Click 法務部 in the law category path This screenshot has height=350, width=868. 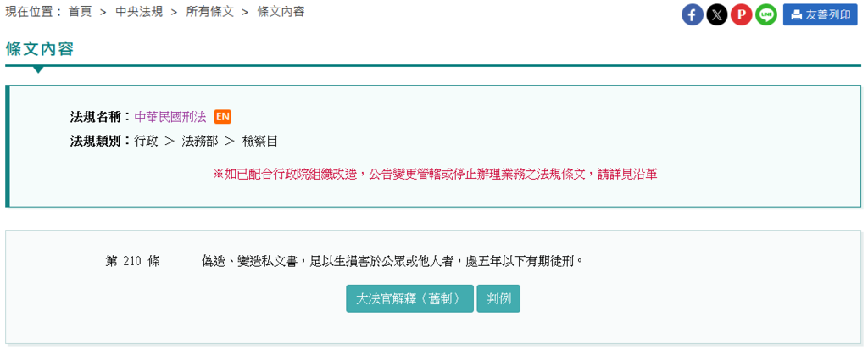tap(200, 142)
